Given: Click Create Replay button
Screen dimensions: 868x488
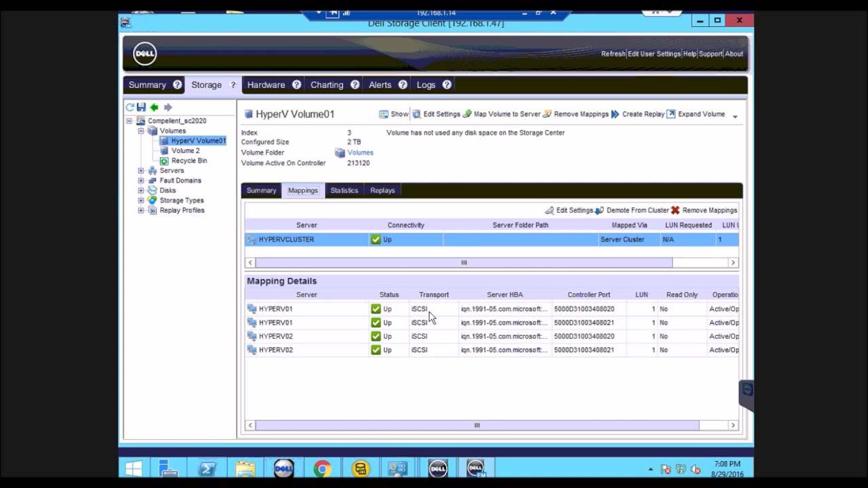Looking at the screenshot, I should [637, 114].
